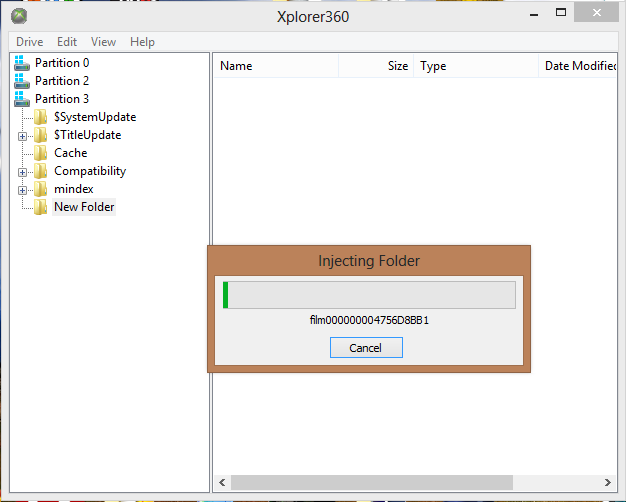
Task: Click the scrollbar right arrow
Action: 607,482
